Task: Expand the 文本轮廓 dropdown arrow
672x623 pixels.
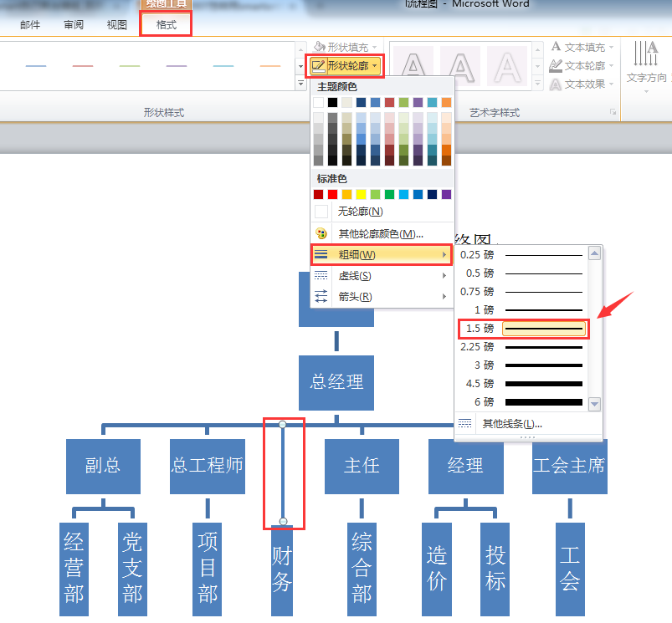Action: pos(611,65)
